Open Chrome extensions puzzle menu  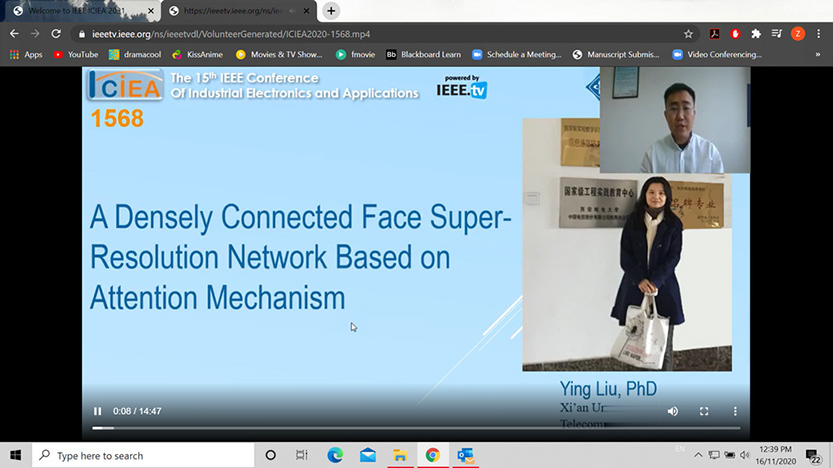[756, 34]
